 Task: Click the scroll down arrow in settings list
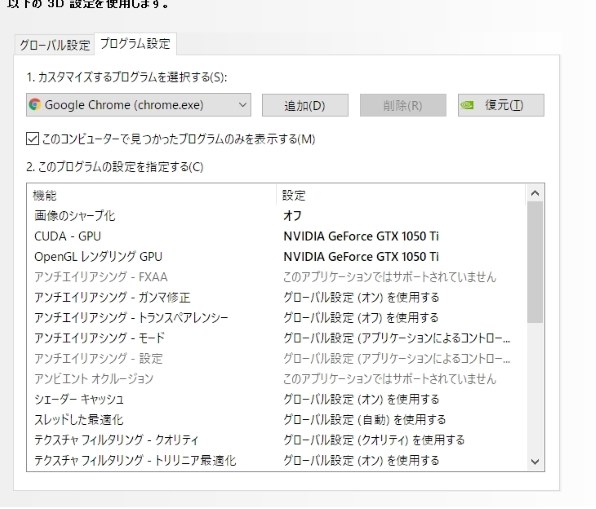click(x=535, y=461)
